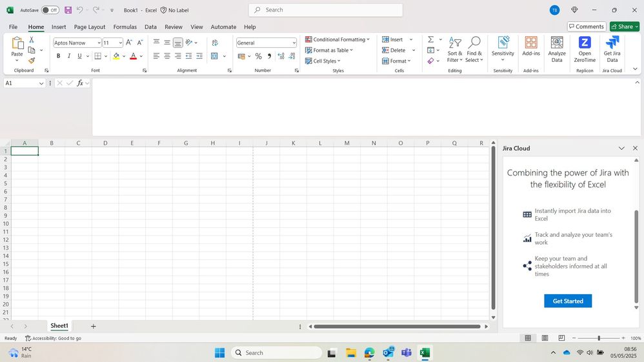Click Open ZeroTime Replicon icon
The width and height of the screenshot is (644, 362).
click(x=585, y=49)
